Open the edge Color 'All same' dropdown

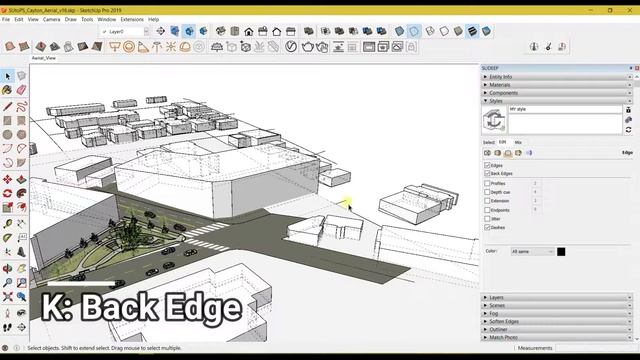tap(532, 251)
